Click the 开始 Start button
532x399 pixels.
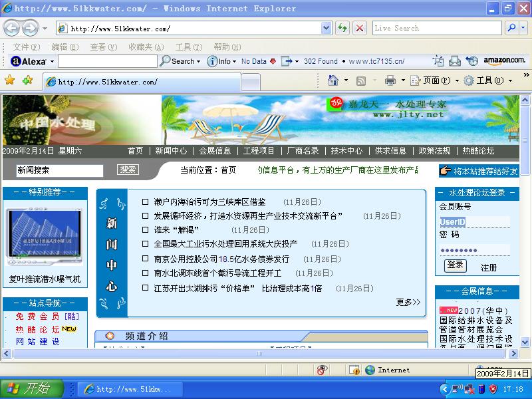[x=31, y=389]
